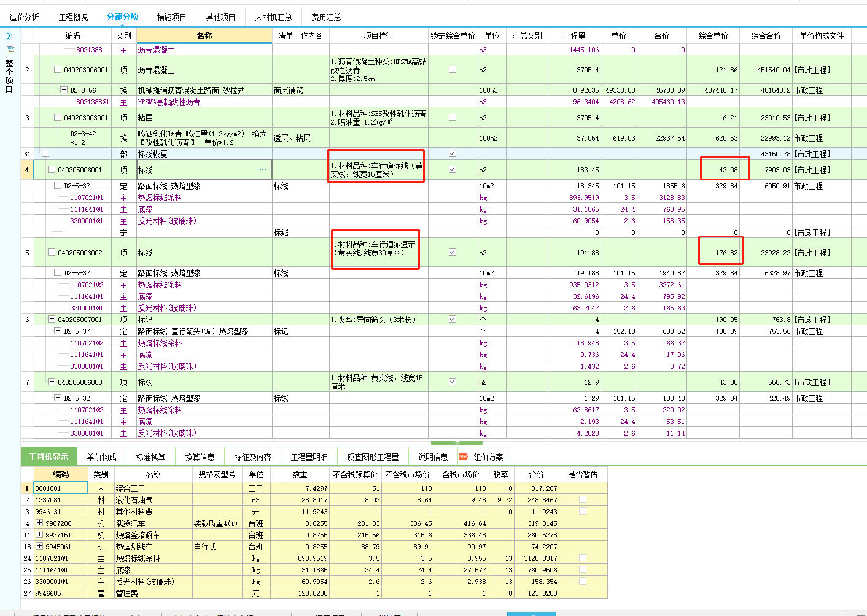Switch to 特征及内容 bottom tab
This screenshot has height=616, width=867.
click(252, 457)
